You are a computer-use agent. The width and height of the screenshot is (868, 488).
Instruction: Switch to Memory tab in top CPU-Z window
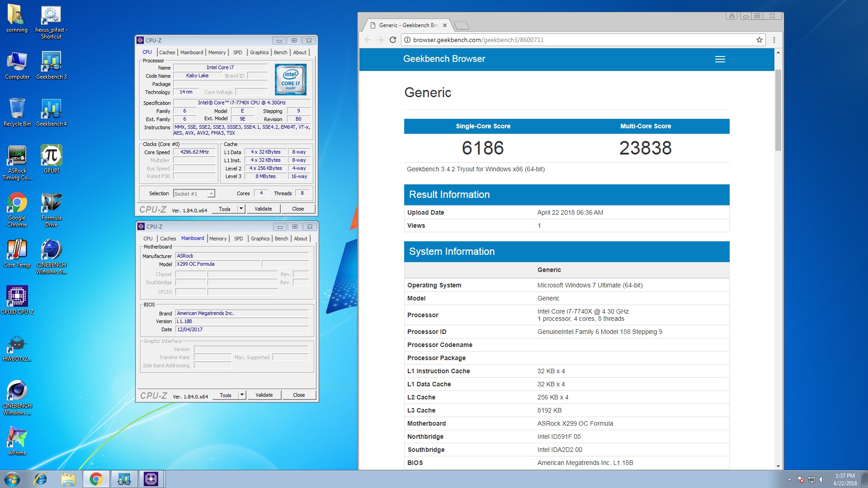[217, 52]
